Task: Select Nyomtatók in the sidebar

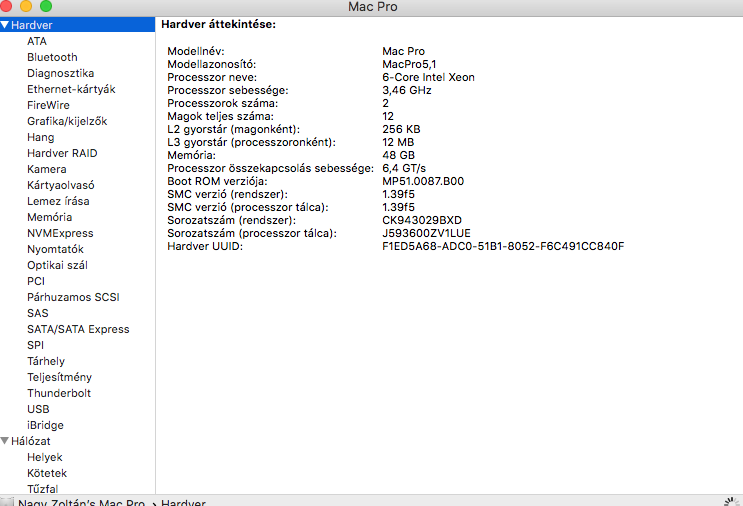Action: pos(55,249)
